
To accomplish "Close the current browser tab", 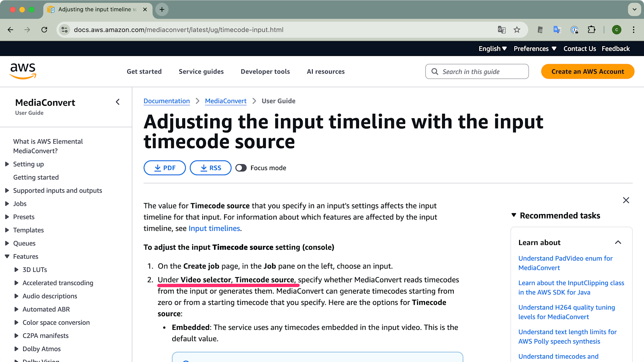I will coord(145,9).
